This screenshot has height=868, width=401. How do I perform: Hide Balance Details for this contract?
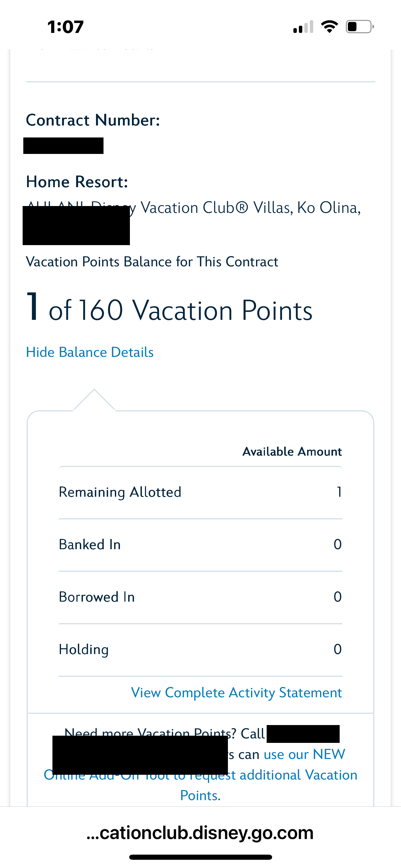tap(90, 352)
